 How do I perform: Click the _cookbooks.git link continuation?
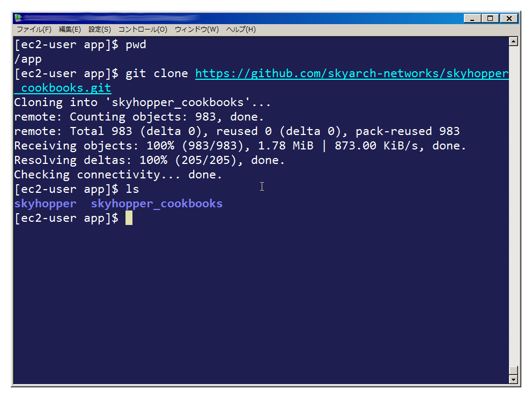tap(63, 88)
